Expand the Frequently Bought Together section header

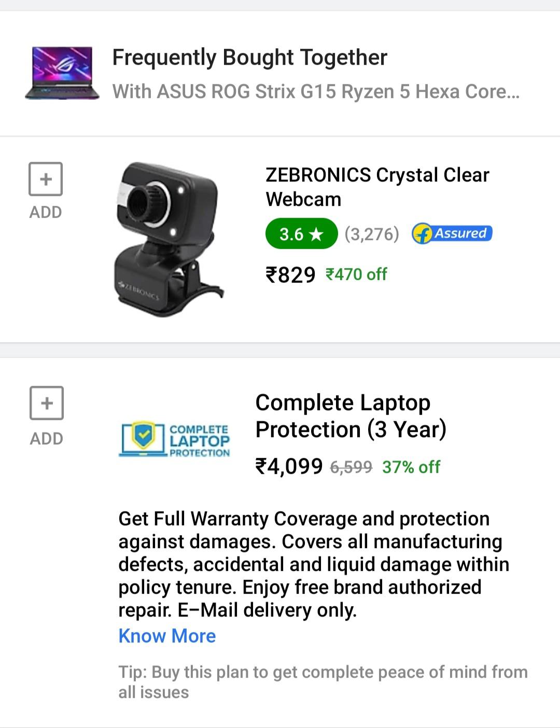tap(249, 58)
